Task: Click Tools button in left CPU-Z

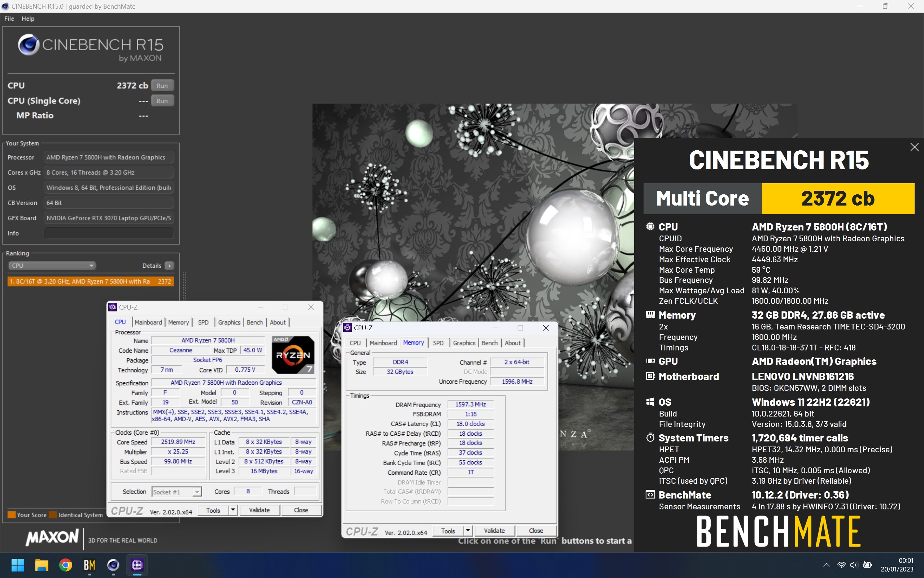Action: point(213,510)
